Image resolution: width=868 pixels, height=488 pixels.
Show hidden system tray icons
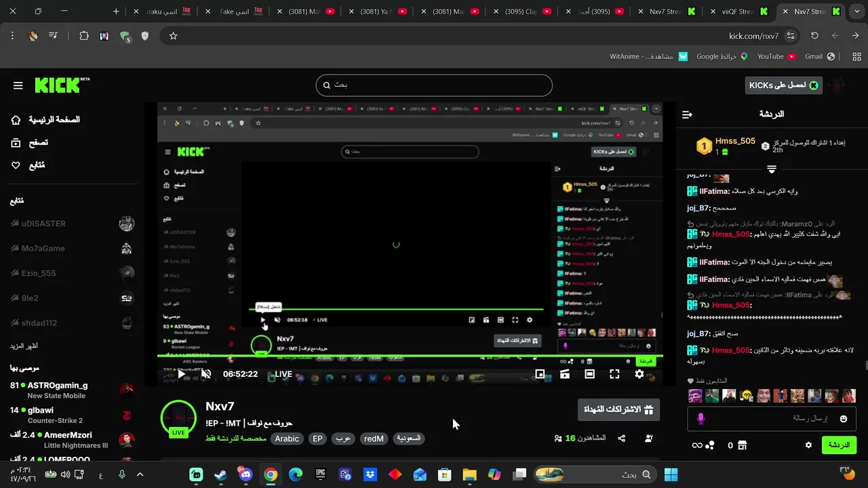140,474
